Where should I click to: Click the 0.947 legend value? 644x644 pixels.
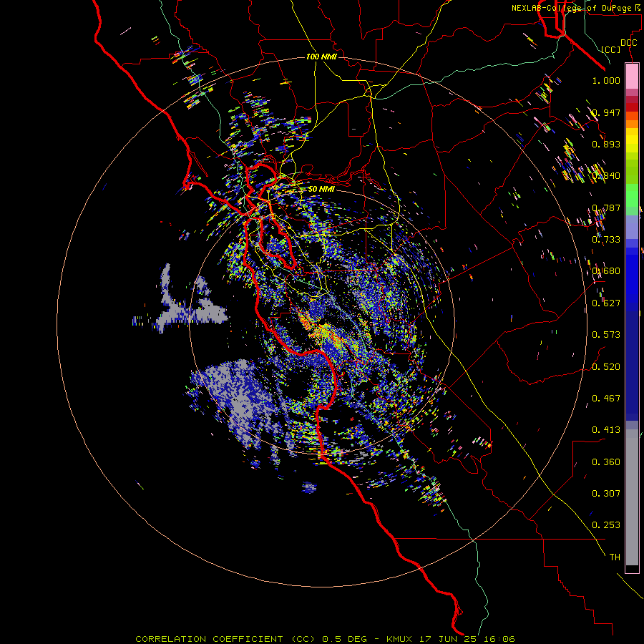(x=606, y=112)
